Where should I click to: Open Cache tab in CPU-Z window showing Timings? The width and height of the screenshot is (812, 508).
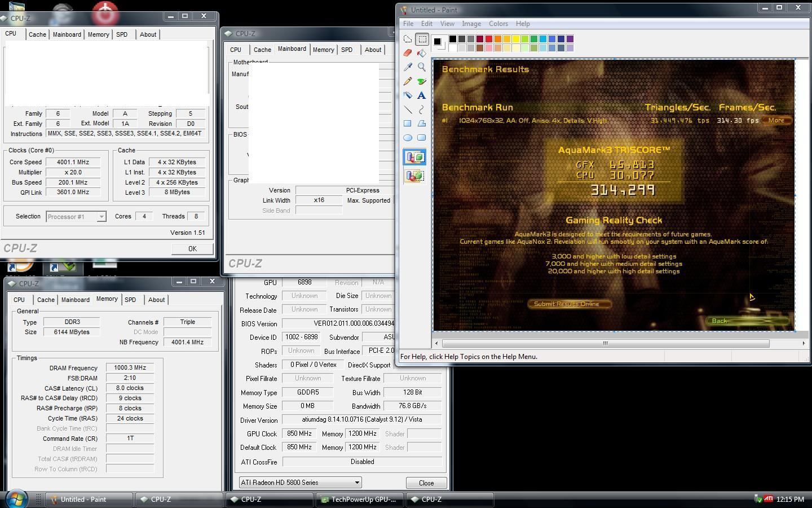46,300
